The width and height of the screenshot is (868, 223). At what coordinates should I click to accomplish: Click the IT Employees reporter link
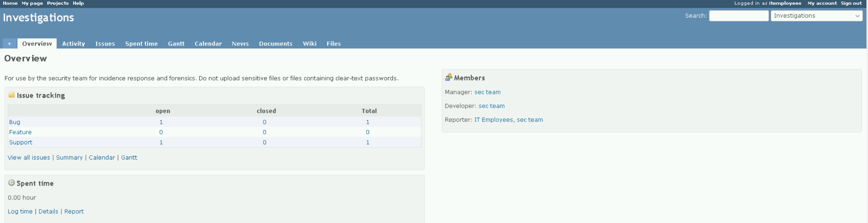(x=493, y=120)
